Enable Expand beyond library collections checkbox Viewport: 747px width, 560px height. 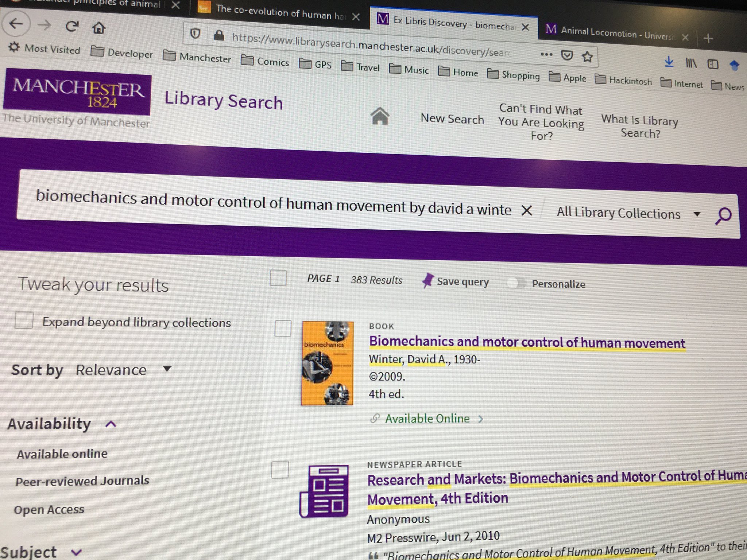tap(24, 321)
